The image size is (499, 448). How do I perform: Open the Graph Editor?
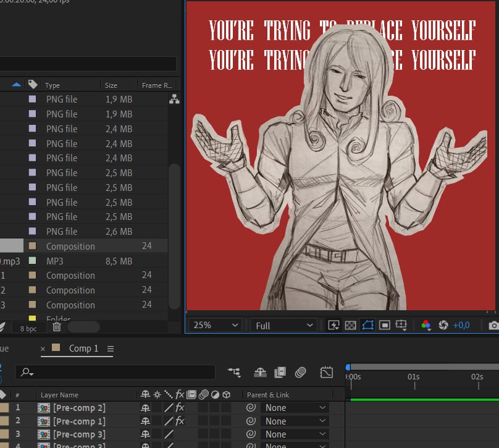point(326,372)
